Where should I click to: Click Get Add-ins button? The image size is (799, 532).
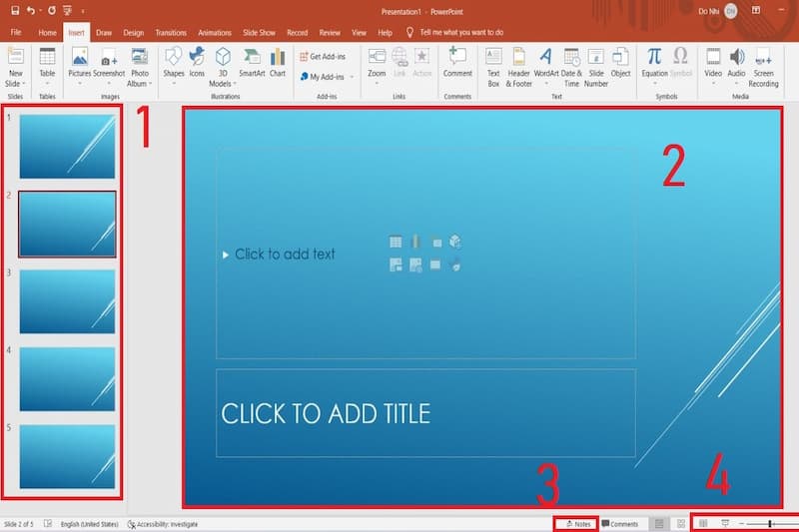tap(323, 57)
